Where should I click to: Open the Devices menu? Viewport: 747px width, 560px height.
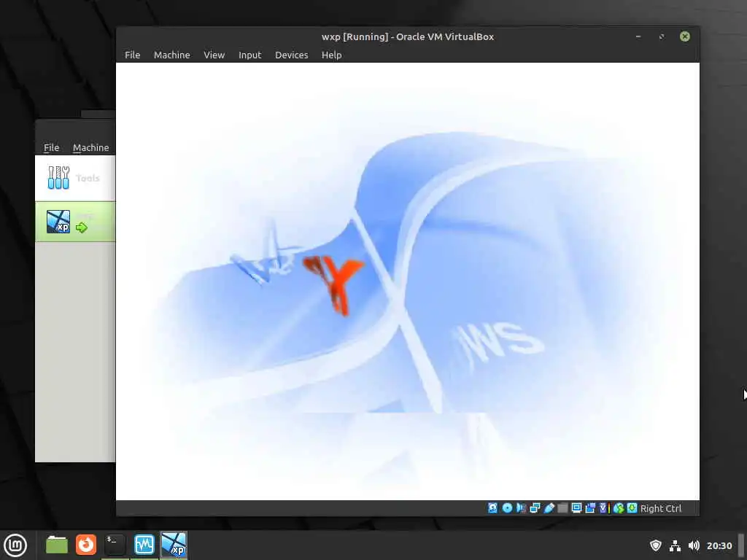tap(292, 55)
